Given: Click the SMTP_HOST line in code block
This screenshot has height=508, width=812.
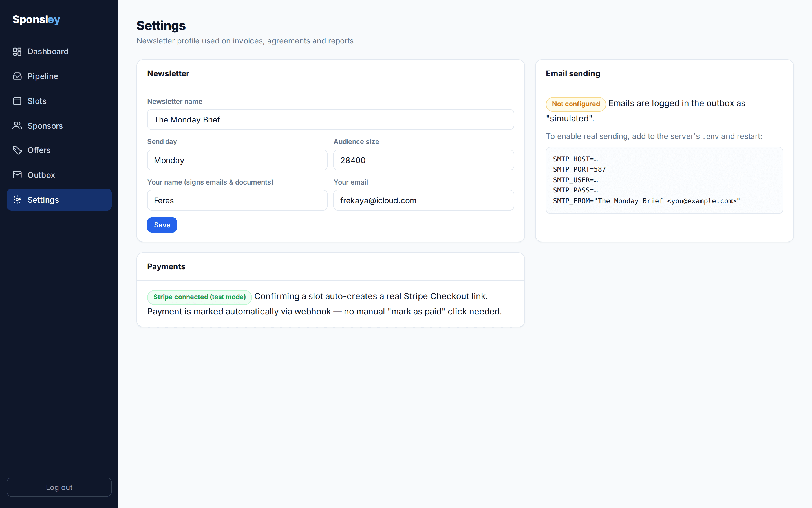Looking at the screenshot, I should pyautogui.click(x=575, y=159).
